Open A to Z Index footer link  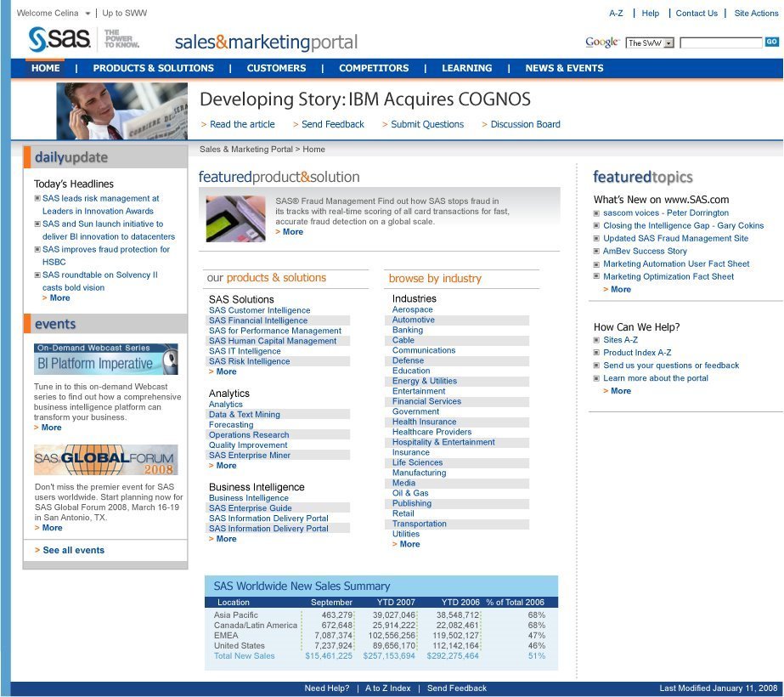[x=388, y=688]
